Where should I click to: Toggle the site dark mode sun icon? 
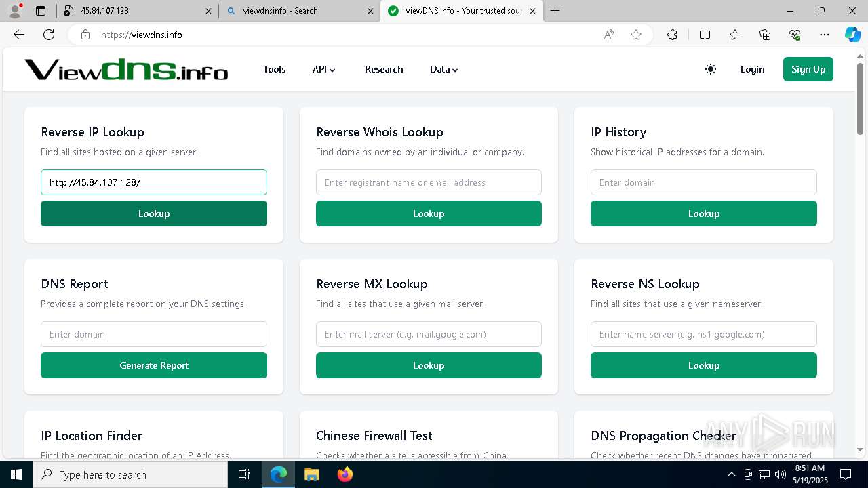711,69
